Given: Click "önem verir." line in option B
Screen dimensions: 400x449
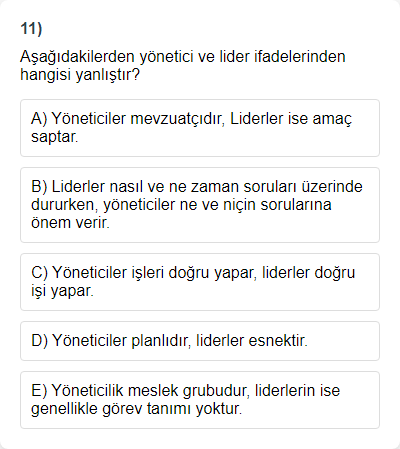Looking at the screenshot, I should [70, 223].
